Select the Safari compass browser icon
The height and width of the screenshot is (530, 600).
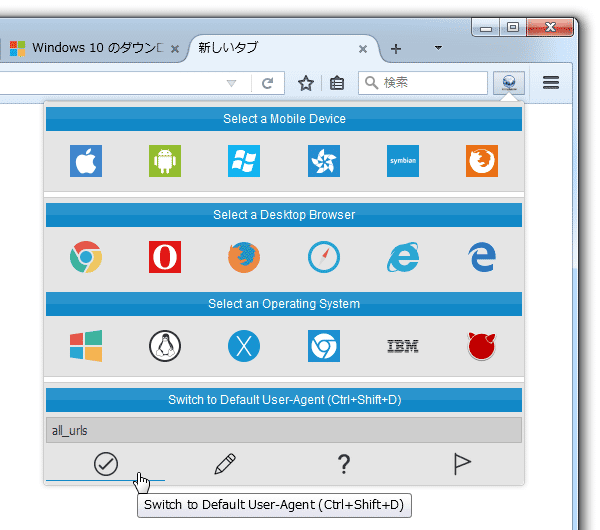pyautogui.click(x=324, y=257)
